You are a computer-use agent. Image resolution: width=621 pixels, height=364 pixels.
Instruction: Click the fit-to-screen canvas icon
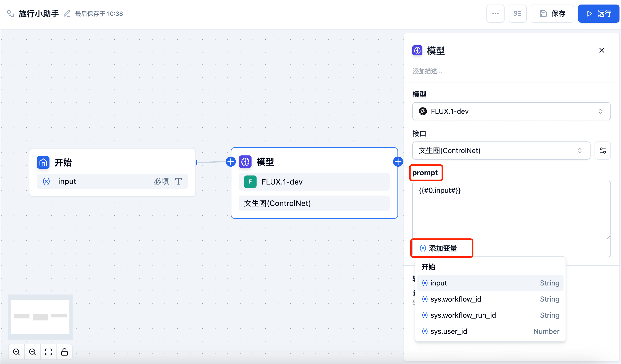pyautogui.click(x=49, y=352)
